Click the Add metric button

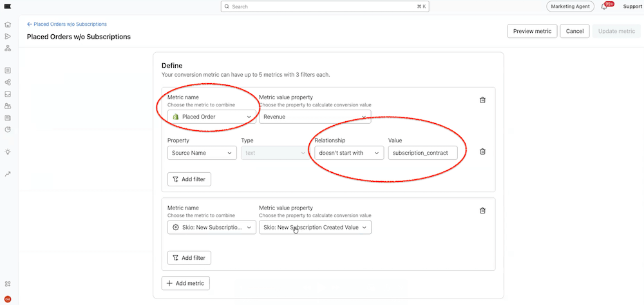pos(185,283)
